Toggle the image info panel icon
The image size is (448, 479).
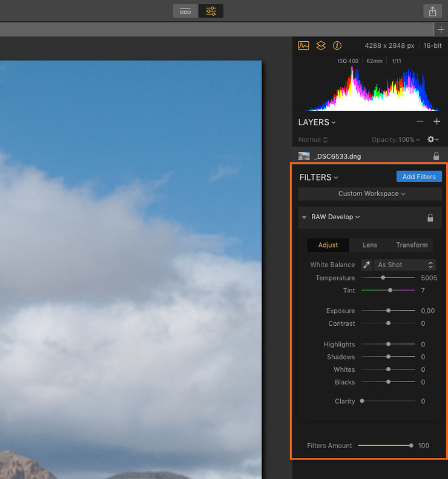337,45
